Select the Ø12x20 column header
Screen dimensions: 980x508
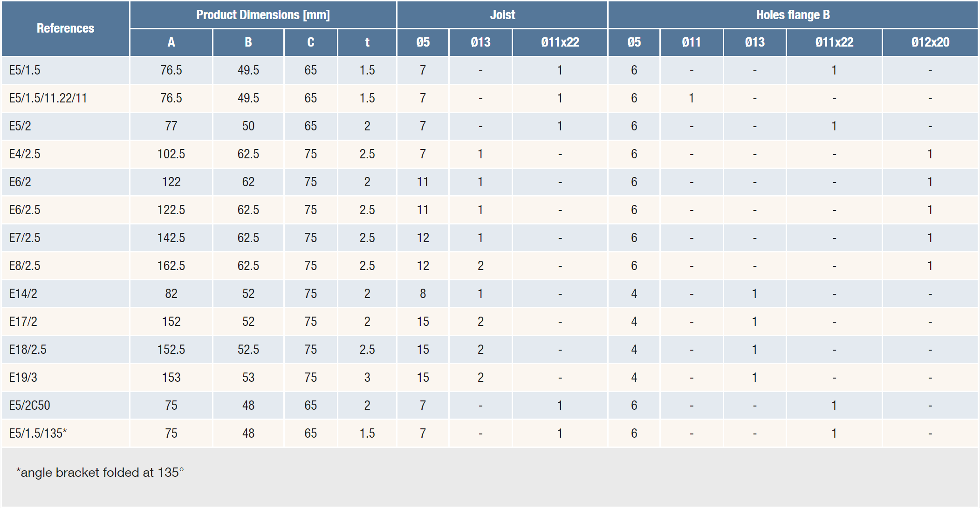pos(930,42)
